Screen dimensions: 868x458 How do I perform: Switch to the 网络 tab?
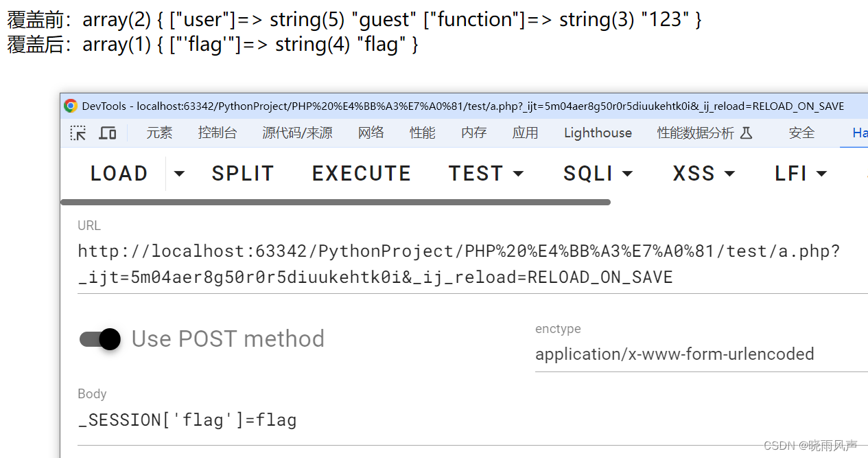pyautogui.click(x=371, y=133)
